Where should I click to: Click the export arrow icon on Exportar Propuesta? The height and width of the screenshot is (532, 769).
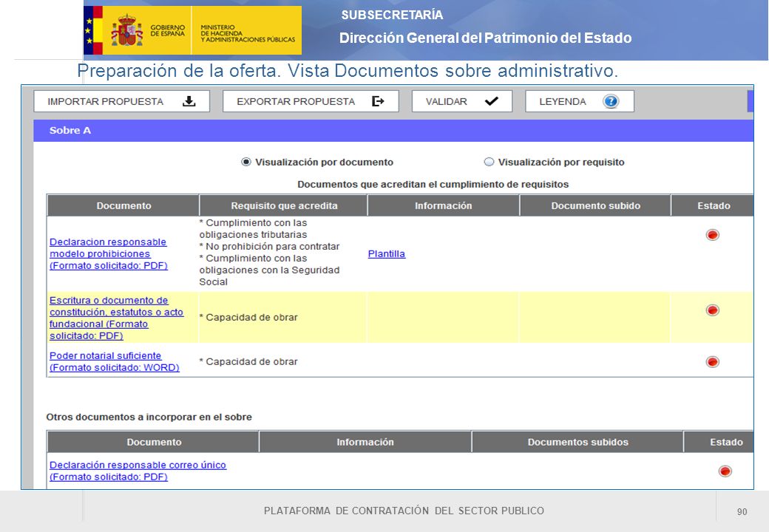pyautogui.click(x=378, y=101)
